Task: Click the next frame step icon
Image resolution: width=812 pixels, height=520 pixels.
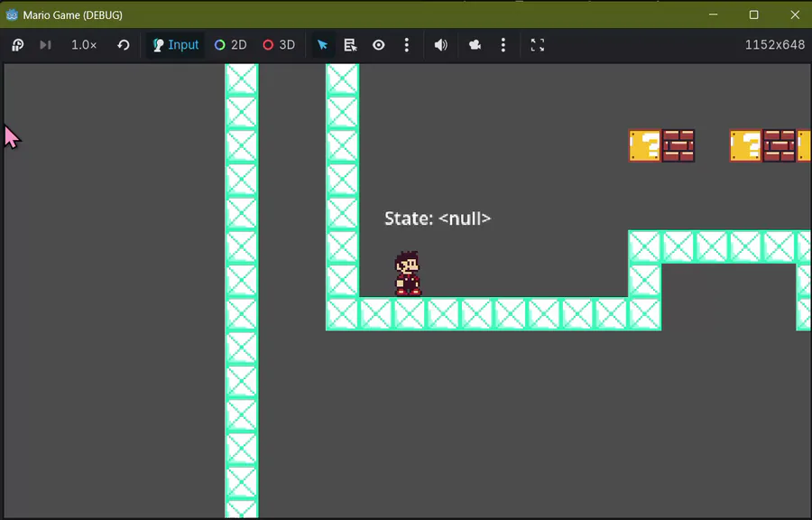Action: (45, 45)
